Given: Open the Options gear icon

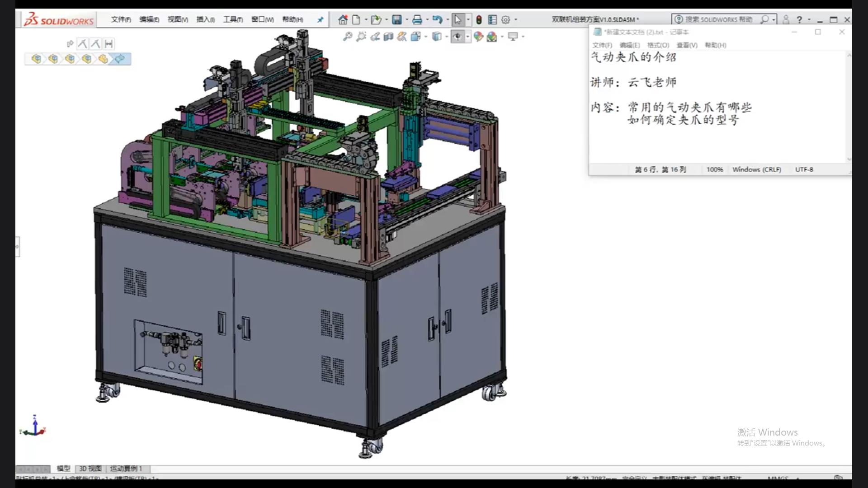Looking at the screenshot, I should pos(506,19).
